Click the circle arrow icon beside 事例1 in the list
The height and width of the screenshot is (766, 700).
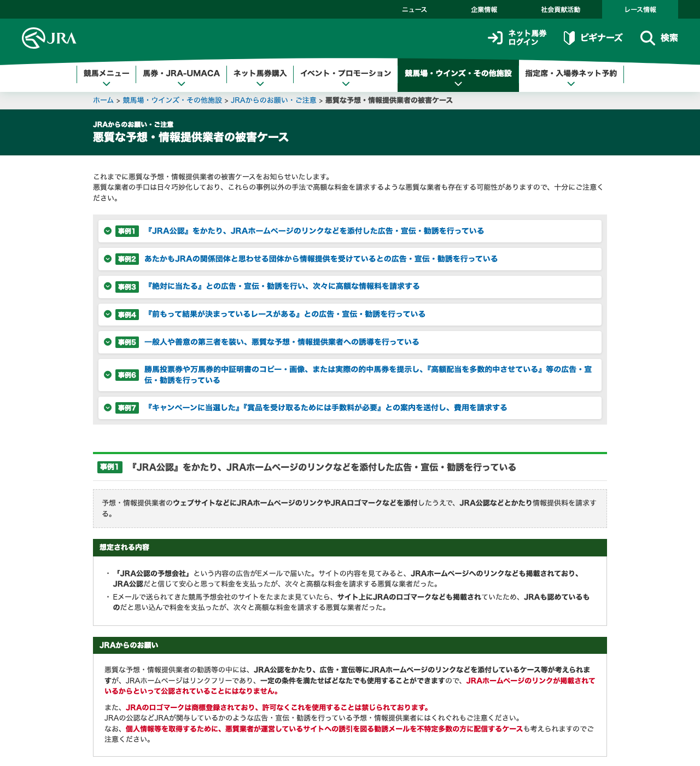tap(108, 231)
